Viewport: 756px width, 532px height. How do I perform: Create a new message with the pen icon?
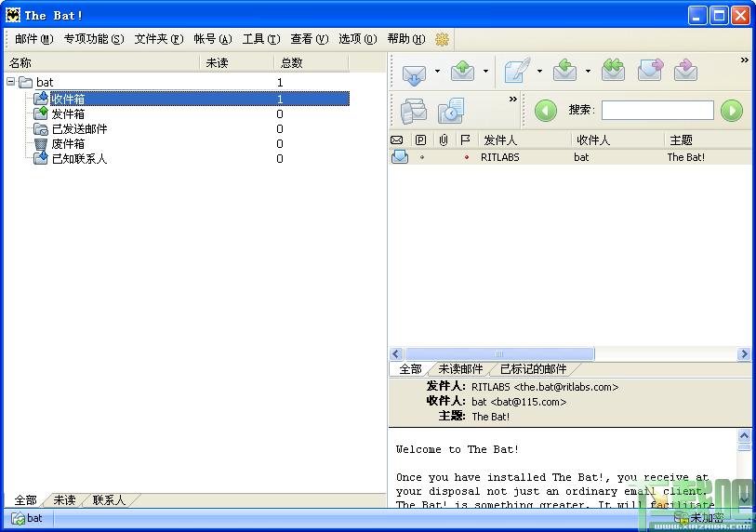[517, 71]
